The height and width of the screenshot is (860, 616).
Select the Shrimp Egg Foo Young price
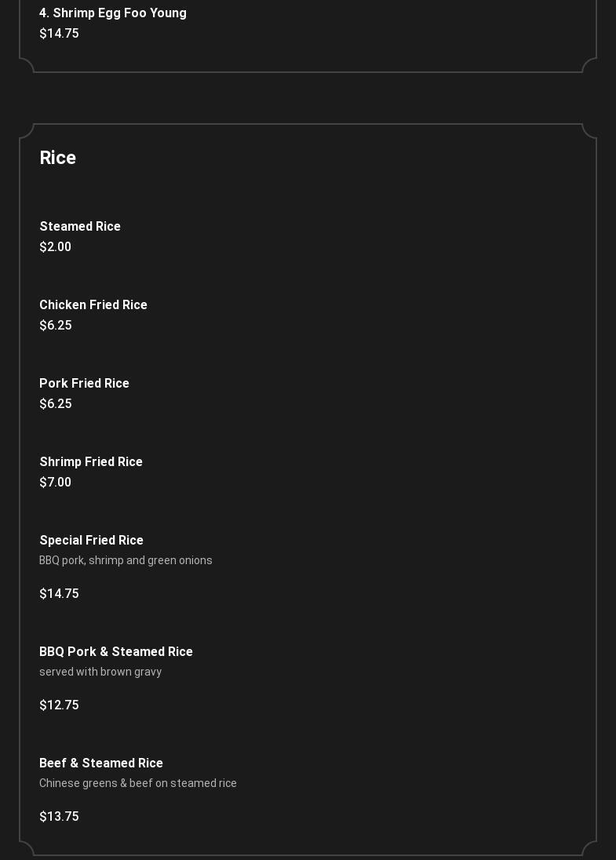click(59, 34)
